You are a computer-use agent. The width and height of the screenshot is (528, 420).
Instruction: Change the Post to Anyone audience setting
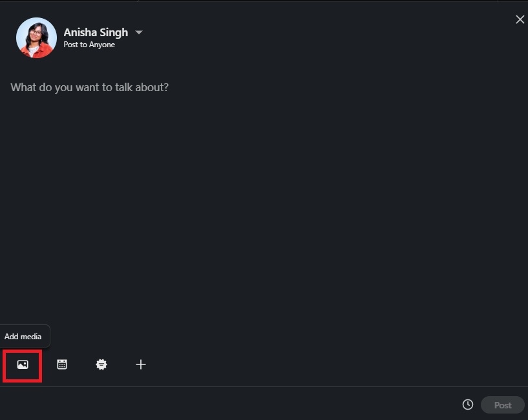point(89,45)
